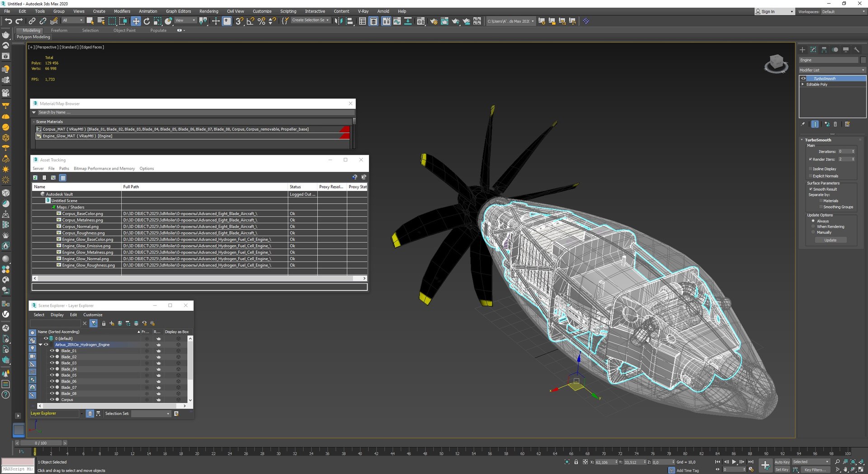This screenshot has width=868, height=474.
Task: Enable the Explicit Normals checkbox
Action: (811, 176)
